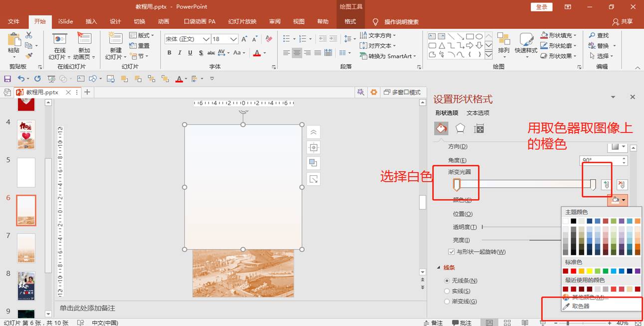Expand the 形状填充 dropdown
Image resolution: width=644 pixels, height=326 pixels.
pyautogui.click(x=575, y=35)
